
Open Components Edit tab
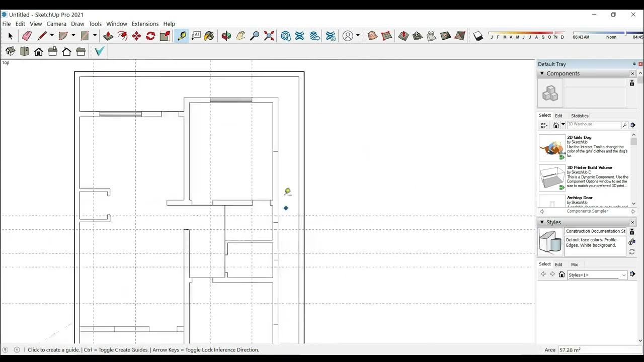click(x=558, y=116)
